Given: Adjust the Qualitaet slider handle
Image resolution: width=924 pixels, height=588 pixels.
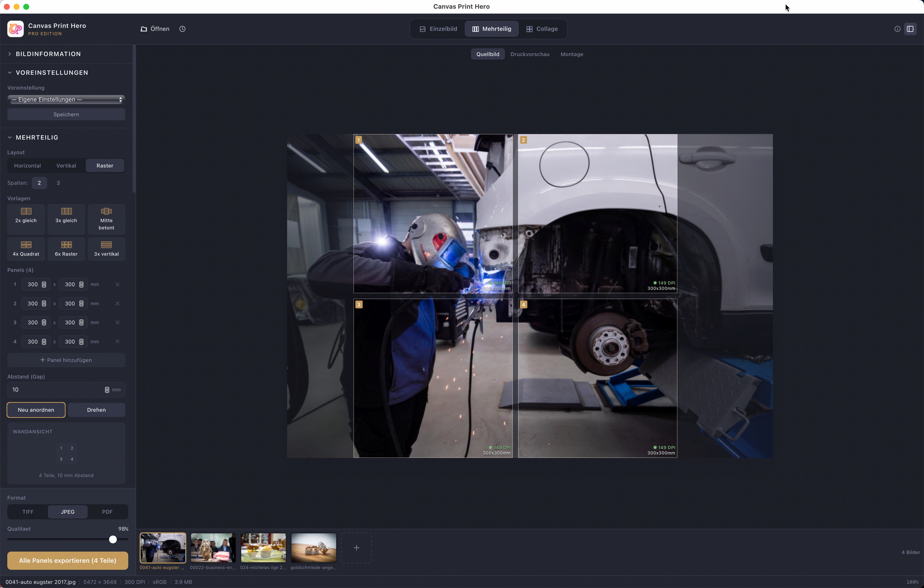Looking at the screenshot, I should pos(113,539).
